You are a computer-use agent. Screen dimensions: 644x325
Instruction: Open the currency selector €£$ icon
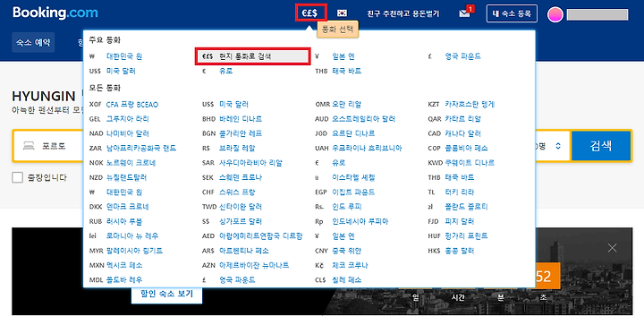click(x=309, y=13)
